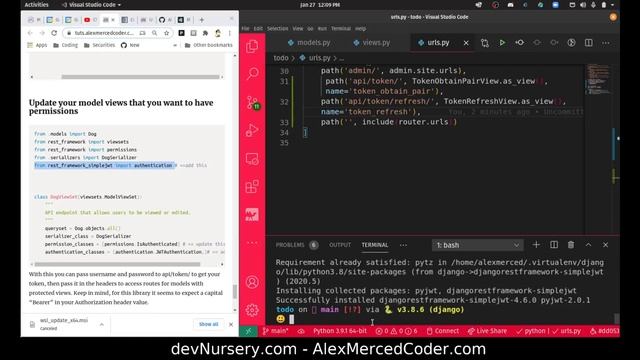640x360 pixels.
Task: Open the Chrome profile avatar
Action: click(218, 33)
